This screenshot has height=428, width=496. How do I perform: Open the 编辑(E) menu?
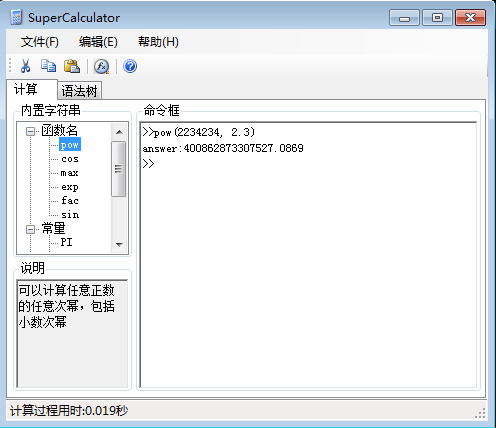(x=98, y=42)
